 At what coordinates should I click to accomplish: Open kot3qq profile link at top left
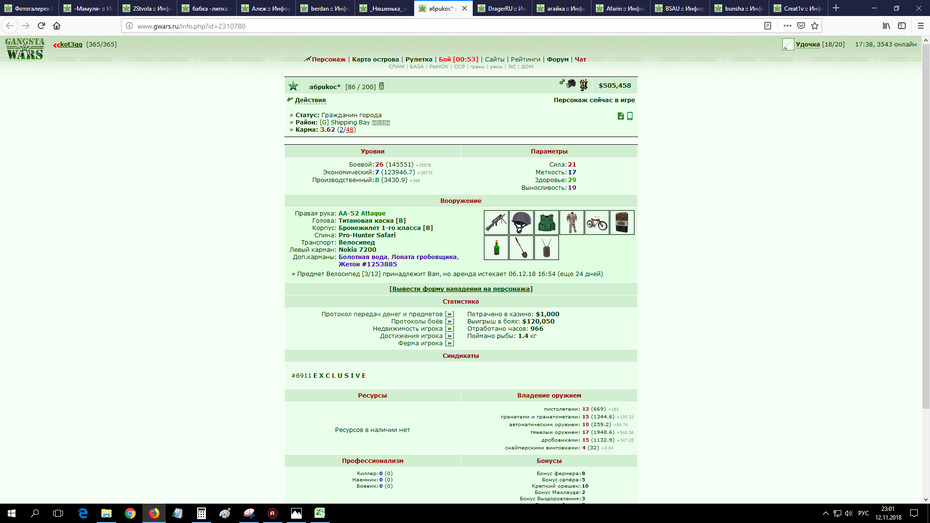point(71,44)
